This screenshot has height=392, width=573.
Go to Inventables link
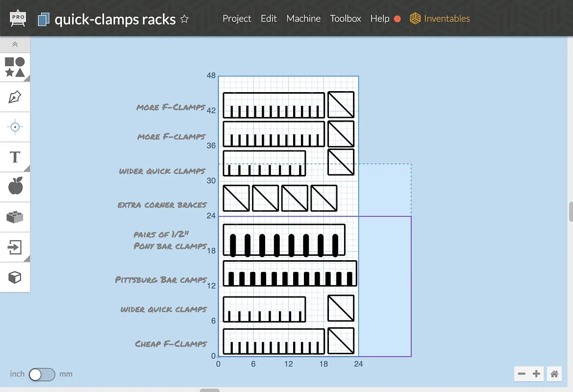click(447, 19)
